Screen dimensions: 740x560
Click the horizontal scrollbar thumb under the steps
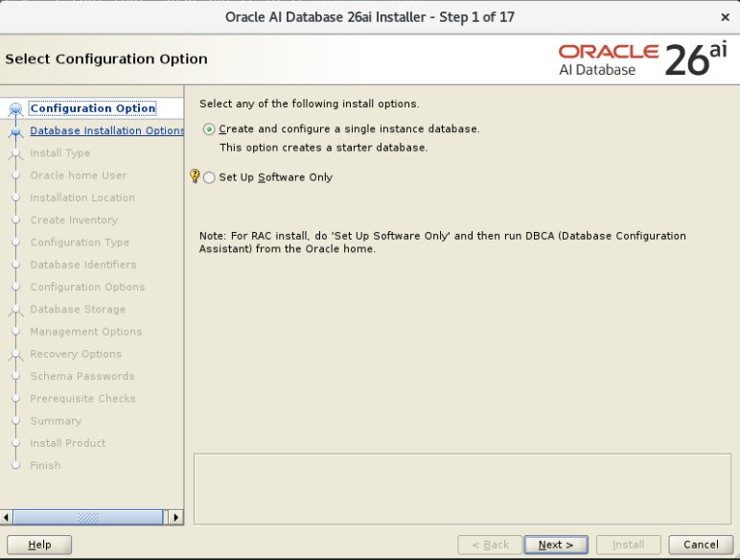pyautogui.click(x=88, y=517)
